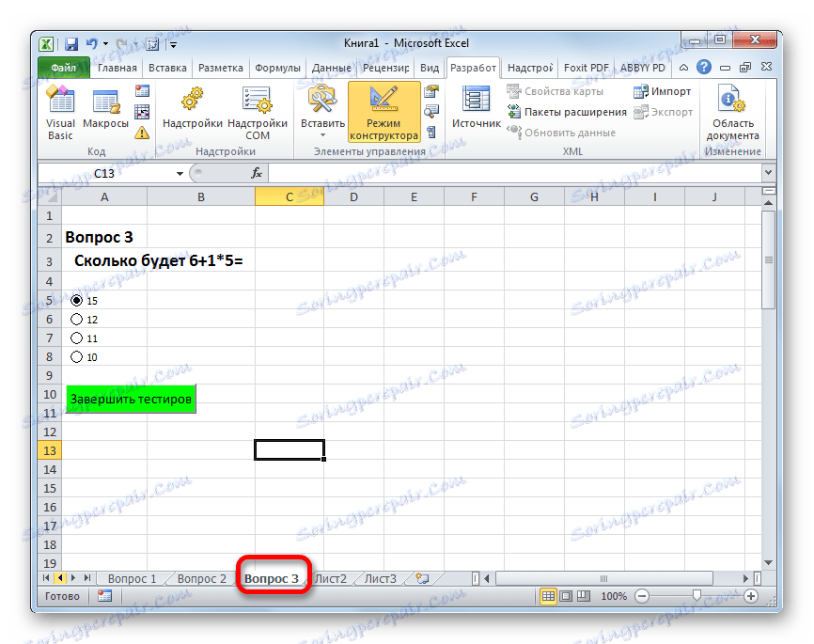Click the Zoom In plus button

[751, 596]
